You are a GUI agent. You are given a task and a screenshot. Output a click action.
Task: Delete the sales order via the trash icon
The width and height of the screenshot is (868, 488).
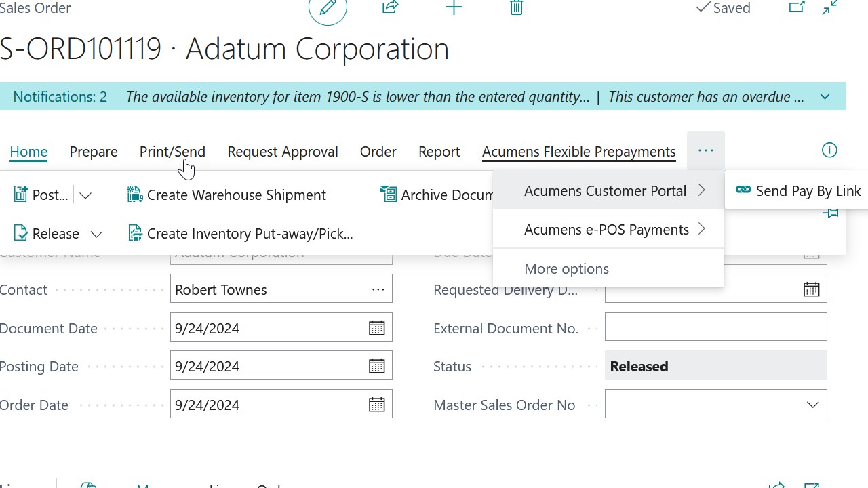click(x=515, y=7)
